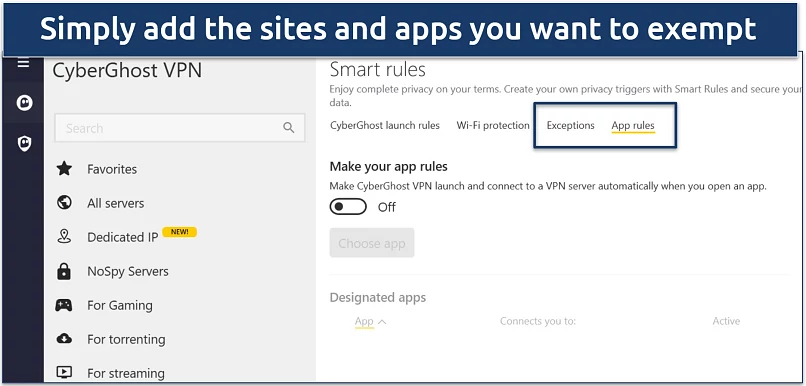Screen dimensions: 806x386
Task: Click the Connects you to column header
Action: click(538, 321)
